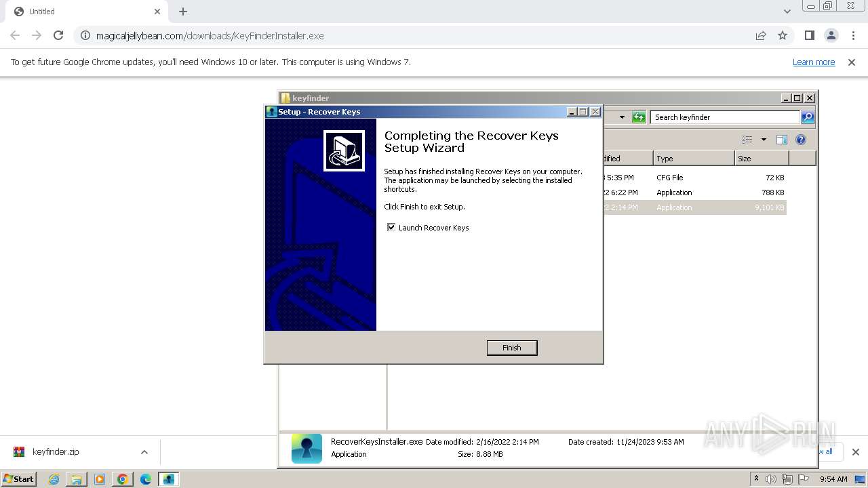The width and height of the screenshot is (868, 488).
Task: Expand keyfinder.zip download options chevron
Action: pyautogui.click(x=144, y=452)
